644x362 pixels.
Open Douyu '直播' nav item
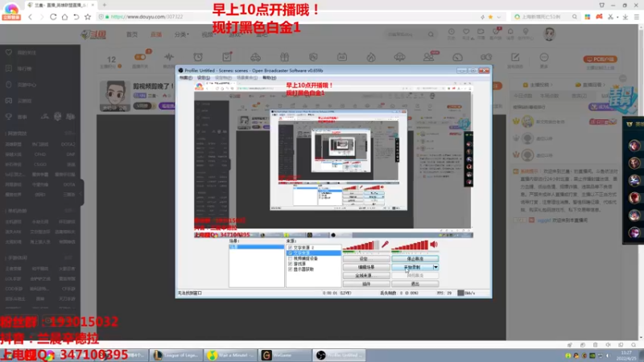(x=156, y=35)
